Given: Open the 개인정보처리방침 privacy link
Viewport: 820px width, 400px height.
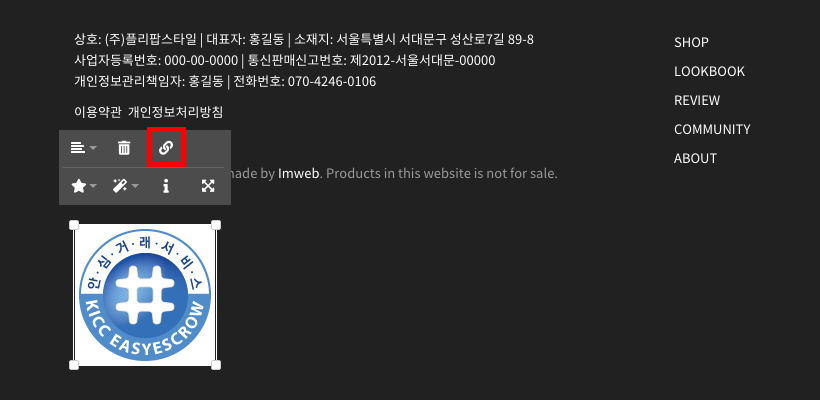Looking at the screenshot, I should 176,111.
